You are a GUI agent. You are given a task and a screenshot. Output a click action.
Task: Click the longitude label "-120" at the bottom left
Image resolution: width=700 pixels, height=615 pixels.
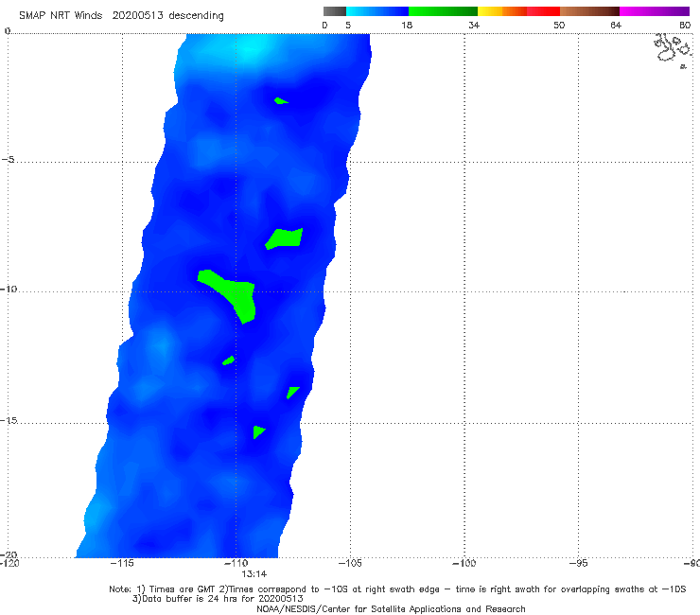tap(9, 563)
